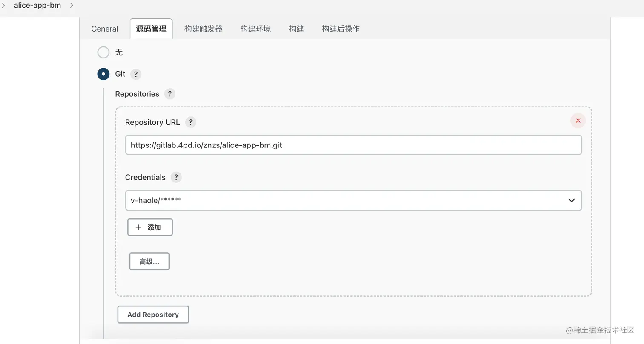Open the 构建触发器 tab
Viewport: 644px width, 344px height.
pyautogui.click(x=203, y=29)
